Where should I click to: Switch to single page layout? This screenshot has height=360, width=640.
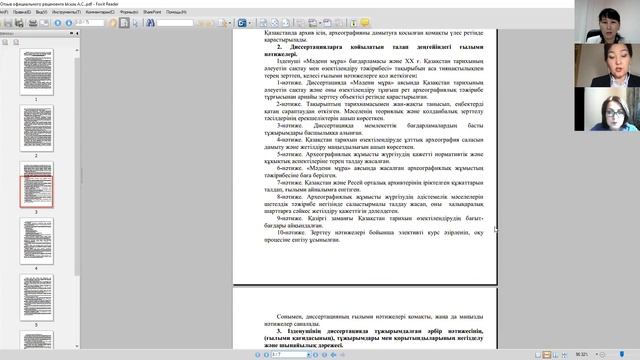pos(538,355)
